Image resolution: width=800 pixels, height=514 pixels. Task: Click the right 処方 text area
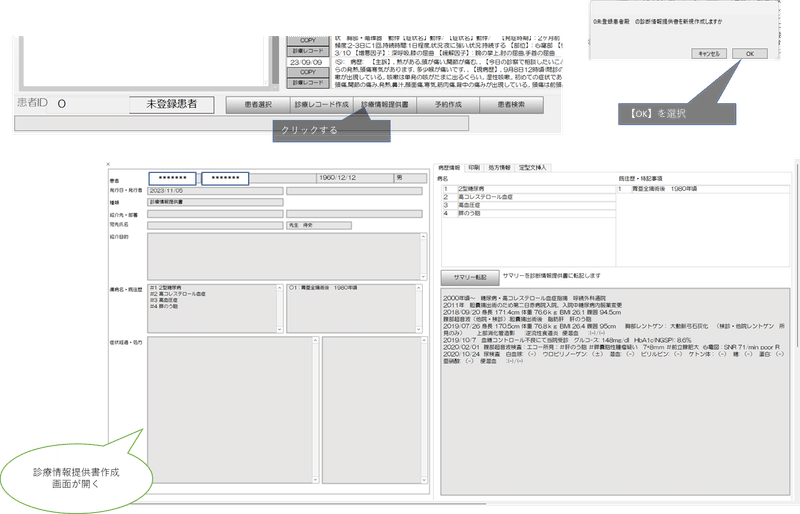click(x=372, y=409)
